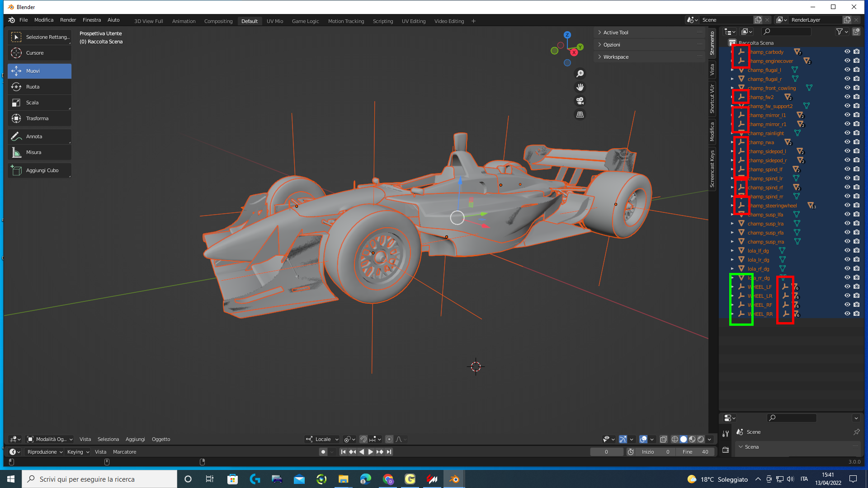Select rendered viewport shading

[x=701, y=439]
